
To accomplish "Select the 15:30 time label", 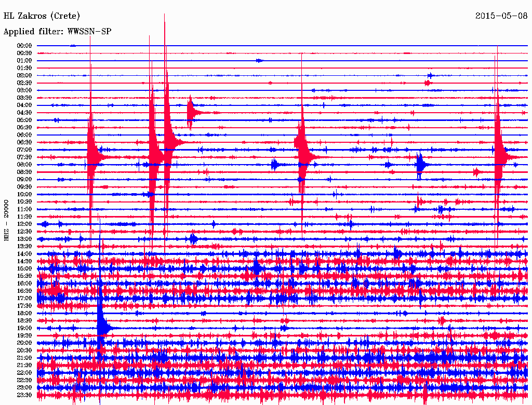I will click(x=24, y=276).
